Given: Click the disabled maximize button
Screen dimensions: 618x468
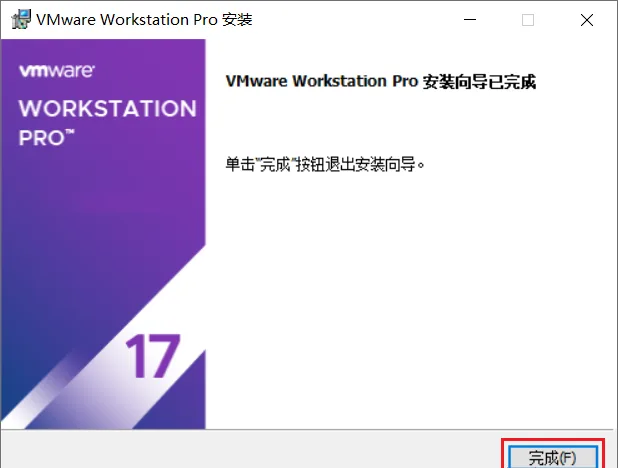Looking at the screenshot, I should point(528,20).
